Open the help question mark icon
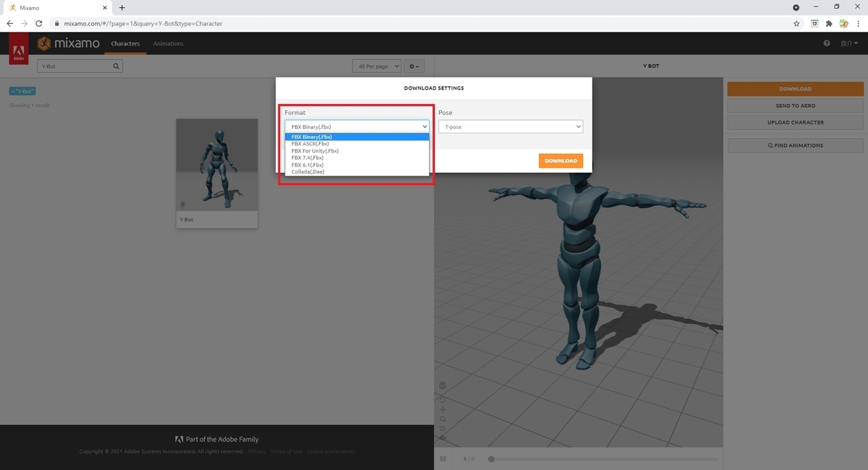This screenshot has height=470, width=868. tap(827, 43)
